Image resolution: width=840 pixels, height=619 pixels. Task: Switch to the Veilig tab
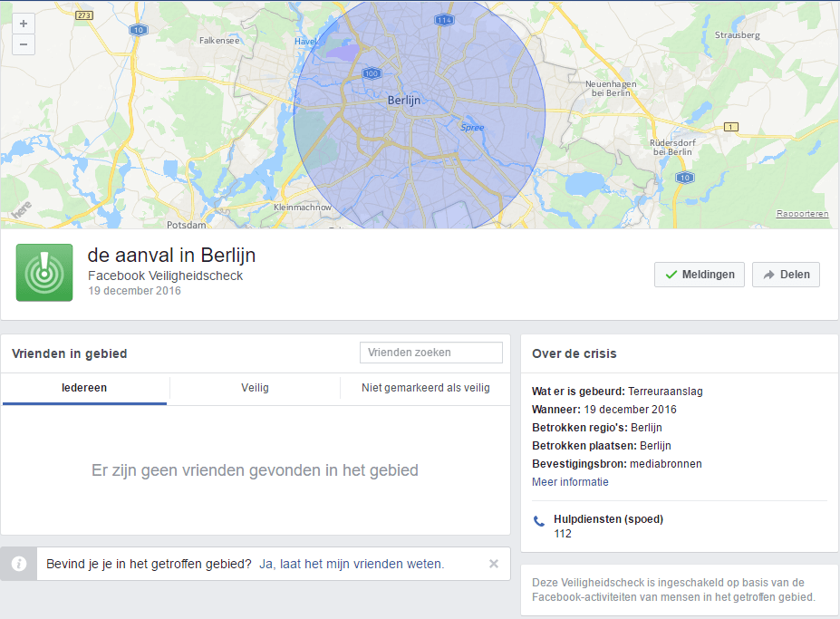pos(255,388)
